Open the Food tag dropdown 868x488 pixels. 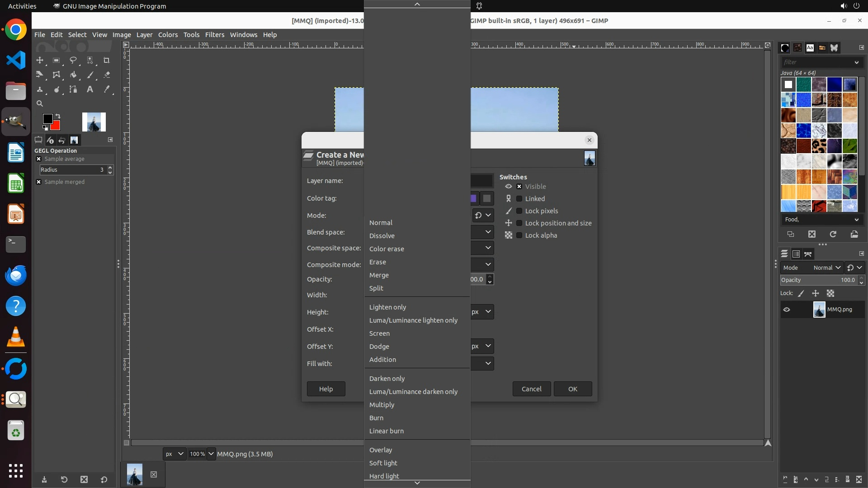(856, 220)
